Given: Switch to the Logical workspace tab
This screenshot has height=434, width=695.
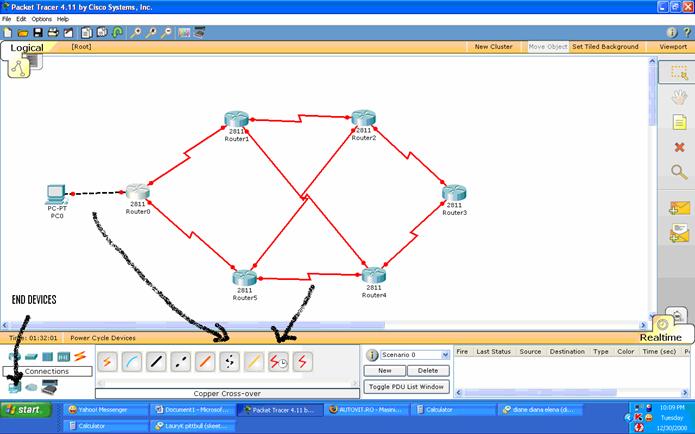Looking at the screenshot, I should [27, 47].
